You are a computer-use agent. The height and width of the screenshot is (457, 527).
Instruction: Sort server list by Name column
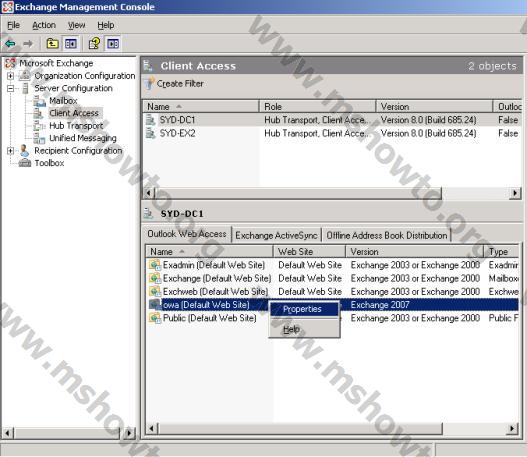point(201,107)
